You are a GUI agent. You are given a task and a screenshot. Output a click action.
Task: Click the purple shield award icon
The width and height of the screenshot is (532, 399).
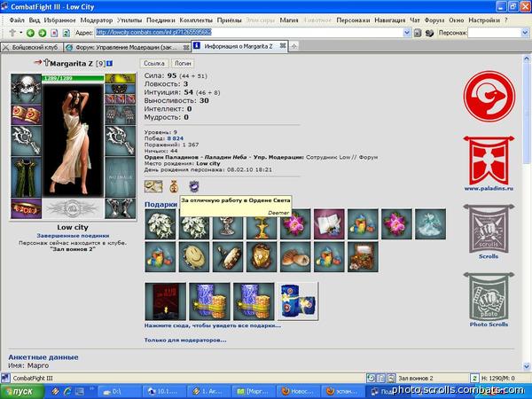click(193, 186)
